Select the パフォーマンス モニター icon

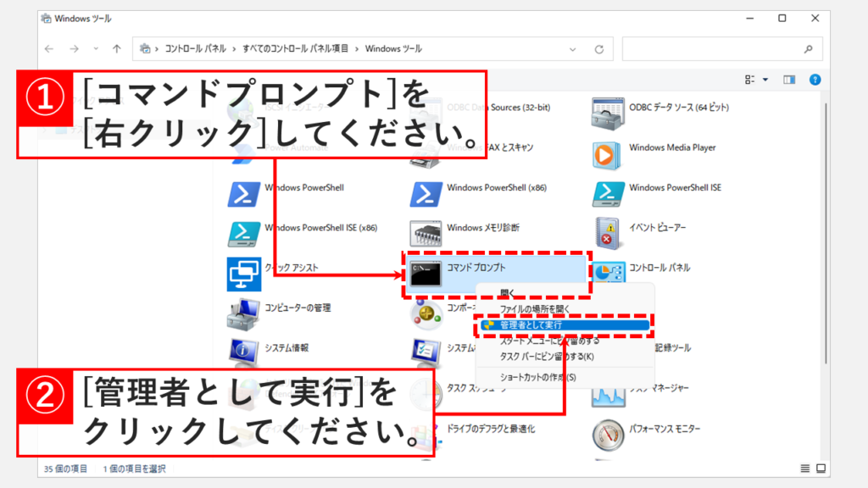[608, 435]
